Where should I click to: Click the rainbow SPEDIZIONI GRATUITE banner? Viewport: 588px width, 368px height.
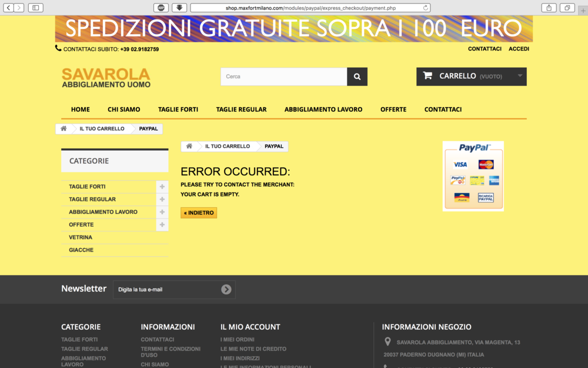(x=293, y=28)
